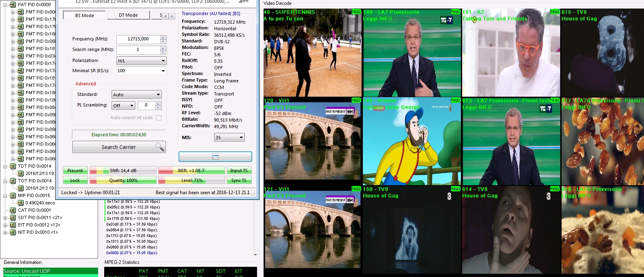This screenshot has width=644, height=277.
Task: Click the MIP PID 0x0015 table icon
Action: coord(13,195)
